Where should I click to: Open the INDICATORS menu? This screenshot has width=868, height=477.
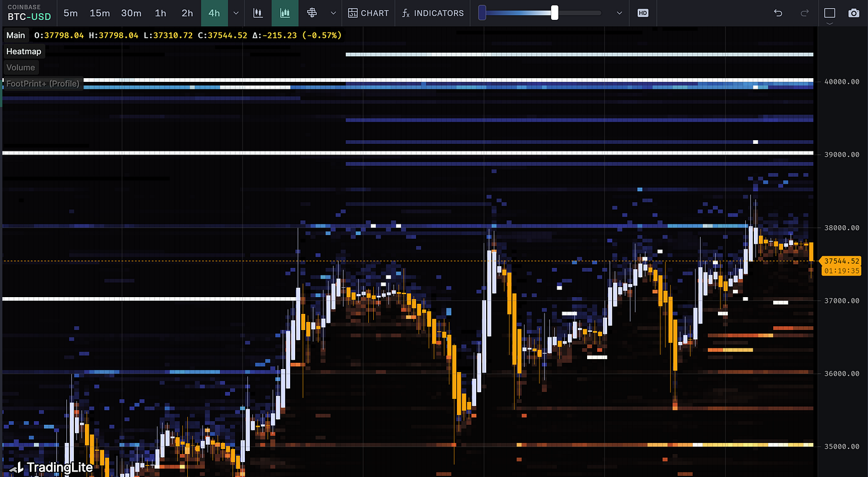[x=433, y=12]
